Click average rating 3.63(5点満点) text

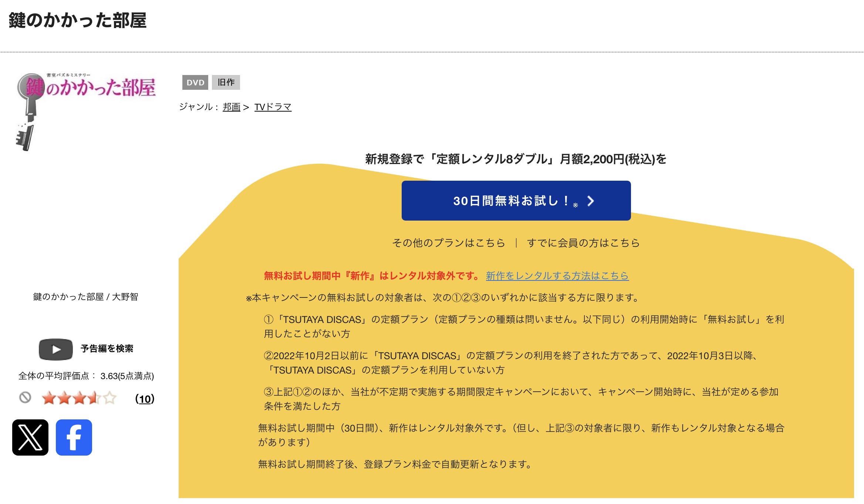[127, 376]
